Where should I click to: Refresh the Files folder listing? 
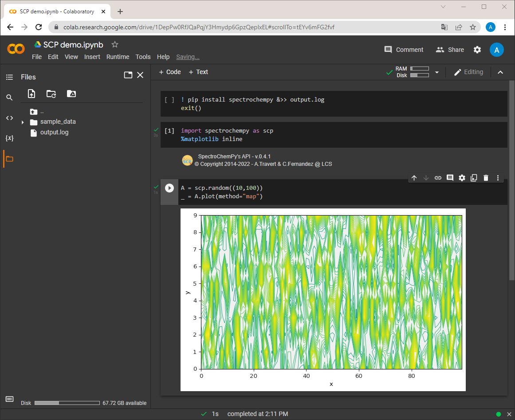(51, 94)
